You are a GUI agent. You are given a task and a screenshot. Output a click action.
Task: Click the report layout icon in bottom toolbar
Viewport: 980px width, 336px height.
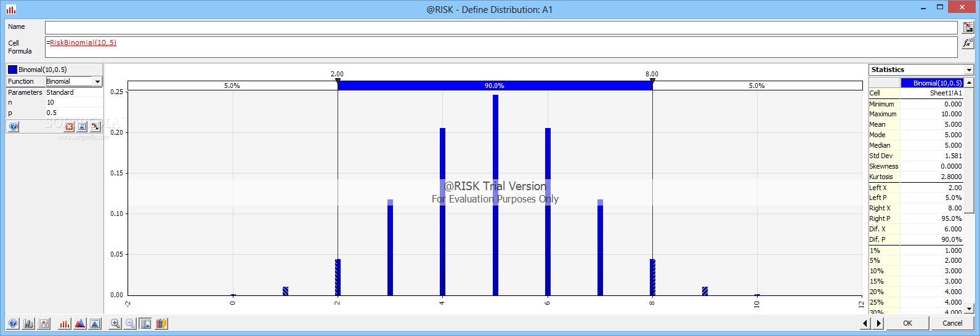coord(44,324)
